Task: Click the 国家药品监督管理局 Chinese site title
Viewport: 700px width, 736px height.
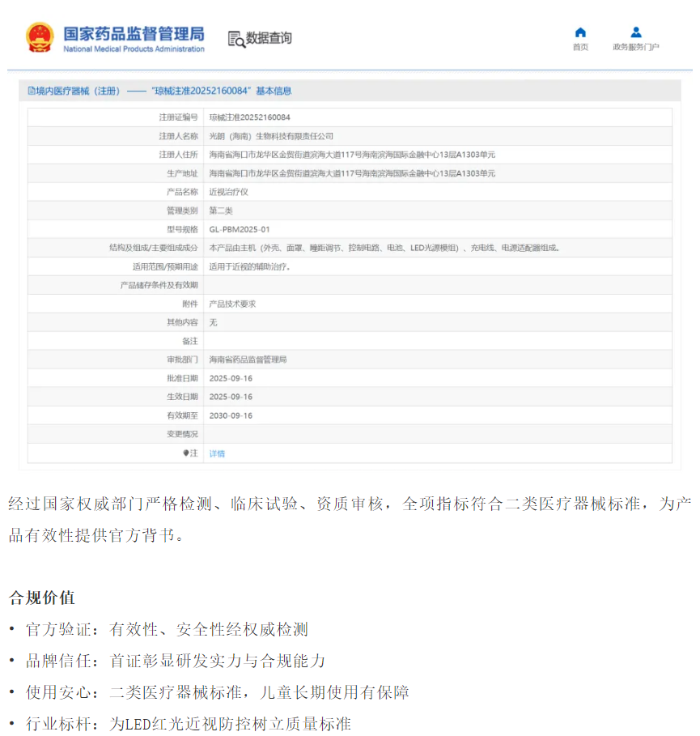Action: [x=134, y=33]
